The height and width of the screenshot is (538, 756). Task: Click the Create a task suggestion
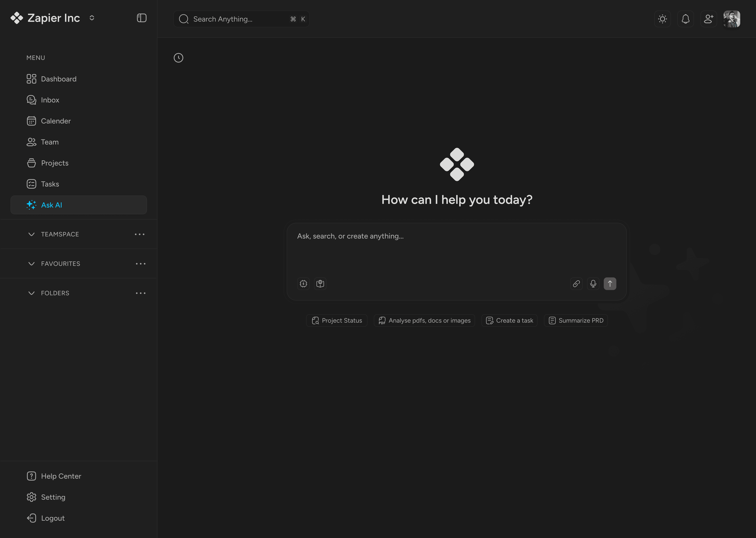[x=509, y=320]
